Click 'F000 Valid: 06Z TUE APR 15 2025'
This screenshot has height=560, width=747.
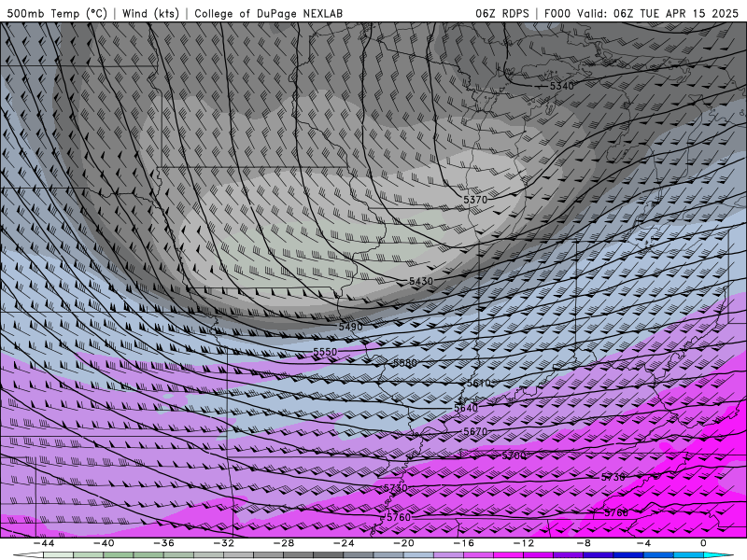tap(641, 13)
